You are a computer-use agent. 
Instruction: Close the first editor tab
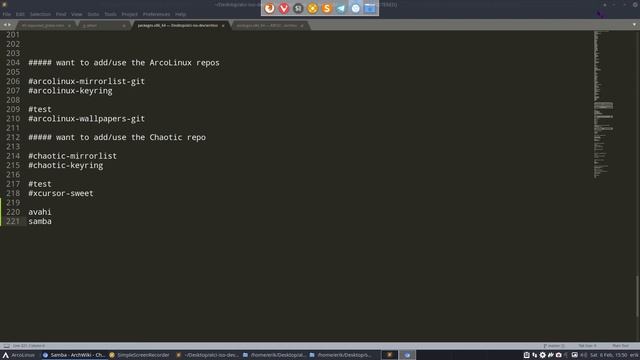[x=69, y=26]
